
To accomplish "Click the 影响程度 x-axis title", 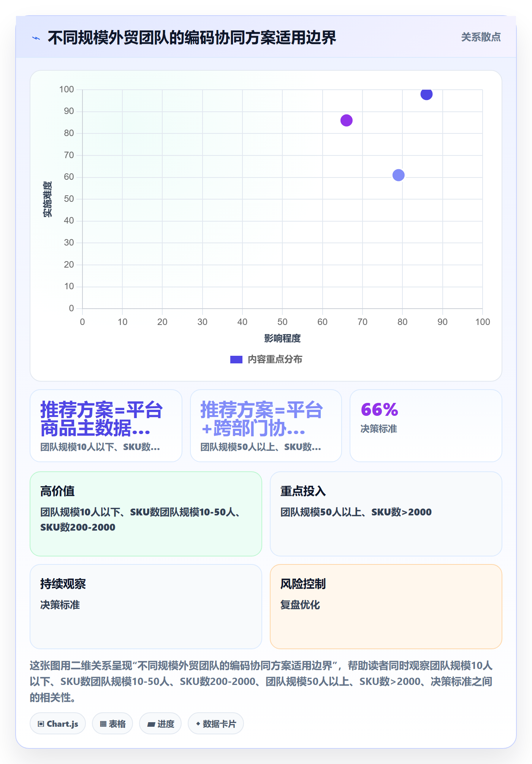I will [282, 338].
